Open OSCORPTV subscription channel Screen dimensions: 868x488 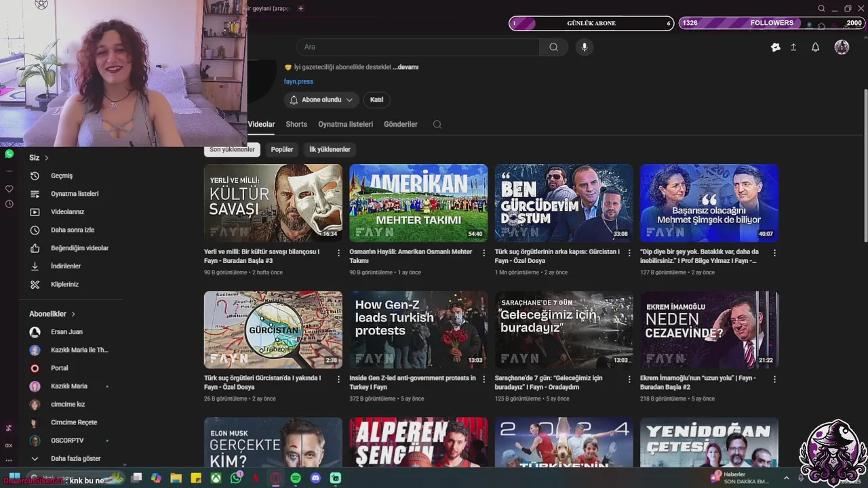(x=67, y=441)
